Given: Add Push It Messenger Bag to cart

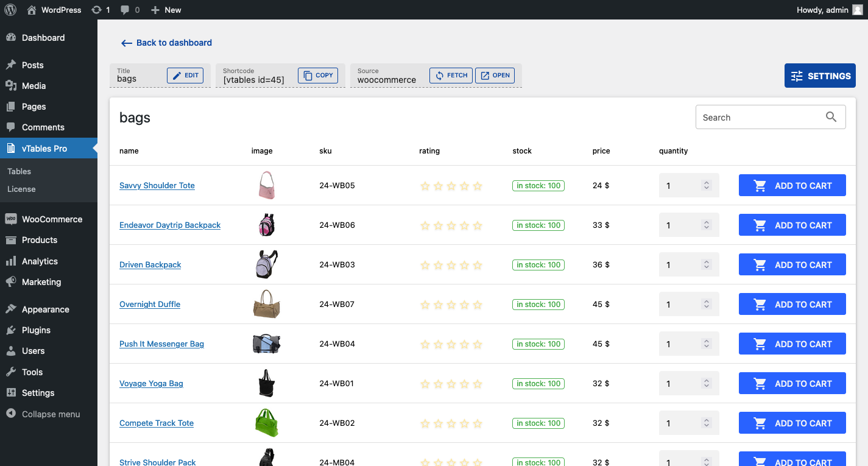Looking at the screenshot, I should click(x=792, y=344).
